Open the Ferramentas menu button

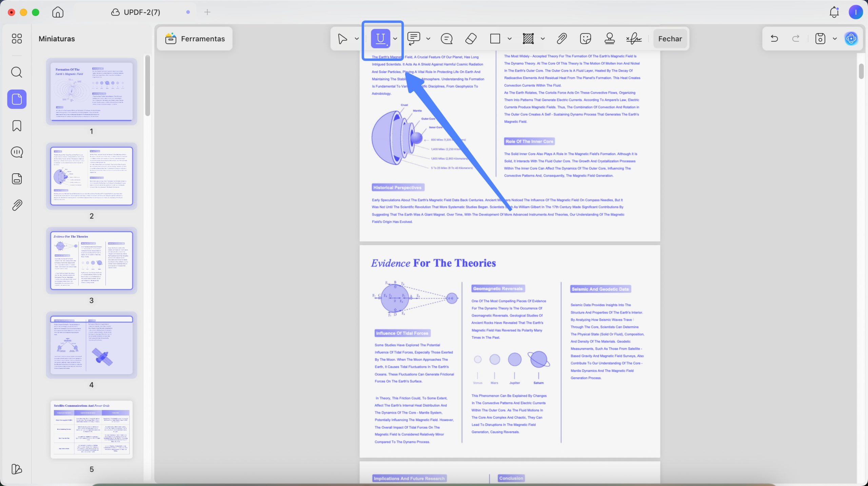(x=195, y=39)
